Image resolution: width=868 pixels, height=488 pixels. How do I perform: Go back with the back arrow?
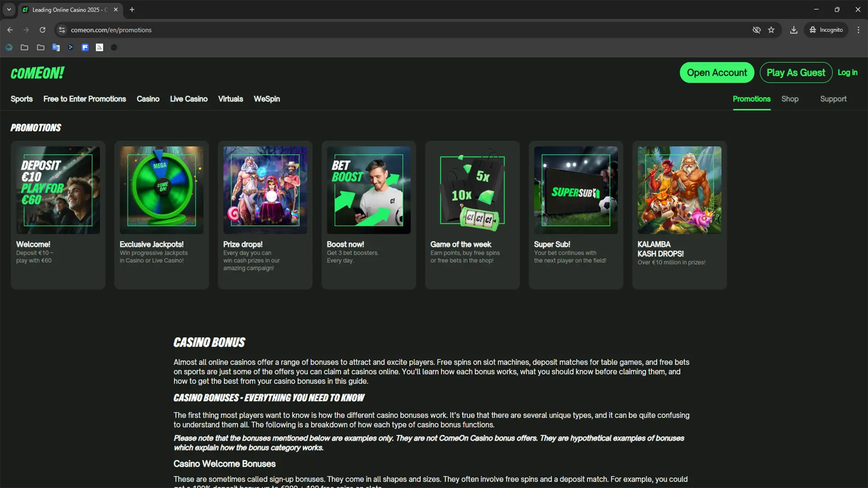tap(10, 30)
